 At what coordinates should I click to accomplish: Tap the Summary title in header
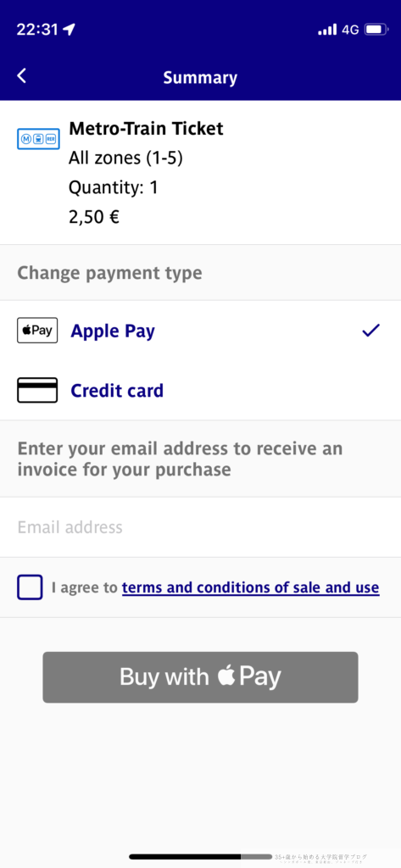(x=200, y=77)
